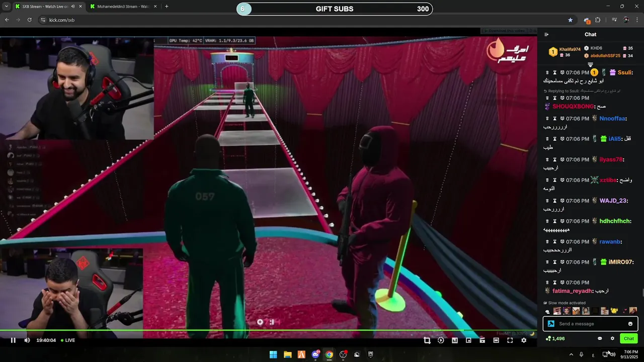The width and height of the screenshot is (644, 362).
Task: Expand the gift leaderboard chevron
Action: [591, 65]
